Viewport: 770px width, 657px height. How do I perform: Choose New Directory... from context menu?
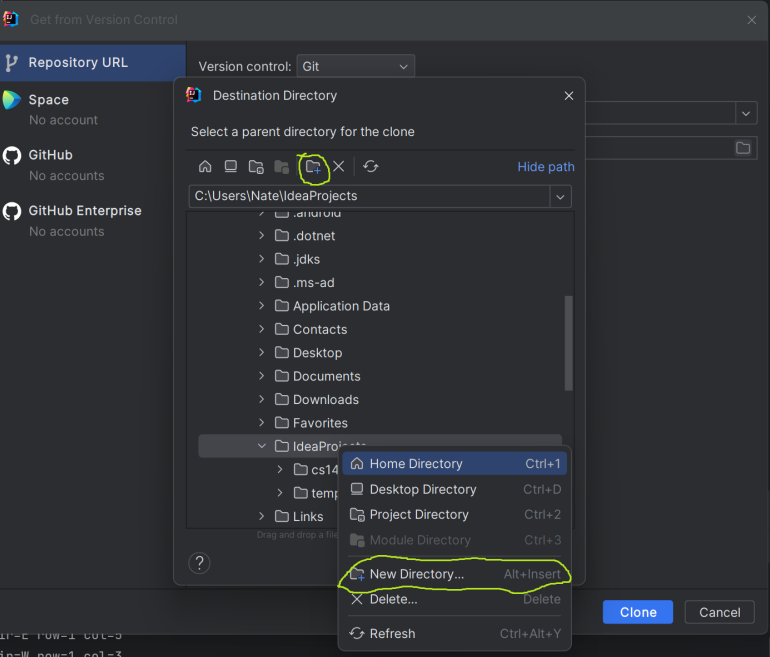(x=455, y=574)
